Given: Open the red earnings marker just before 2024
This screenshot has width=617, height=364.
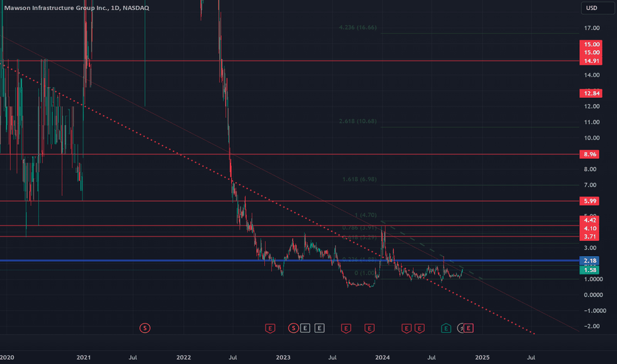Looking at the screenshot, I should pyautogui.click(x=369, y=328).
